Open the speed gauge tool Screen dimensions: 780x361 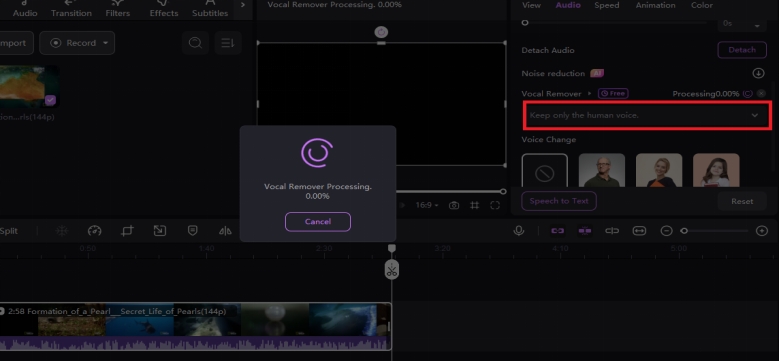(x=95, y=231)
